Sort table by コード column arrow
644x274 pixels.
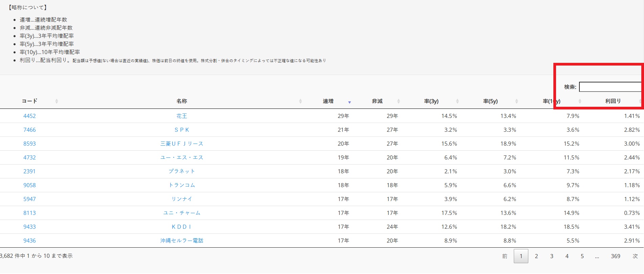56,101
